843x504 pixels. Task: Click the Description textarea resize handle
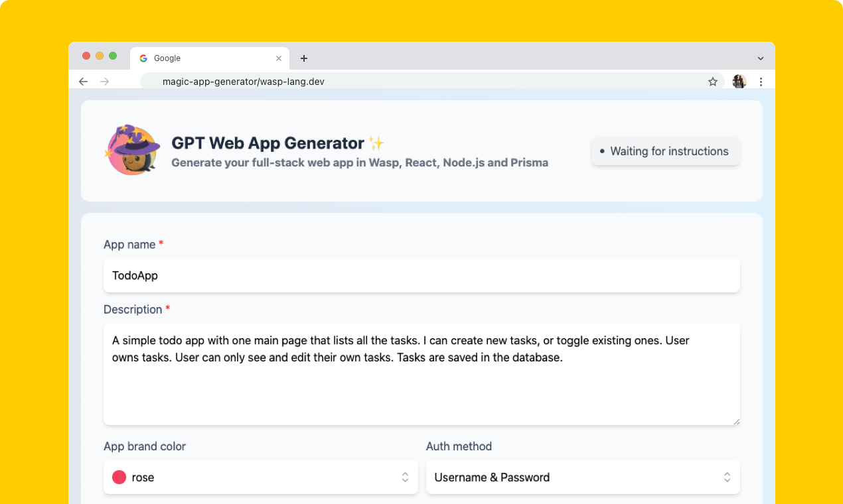click(x=736, y=421)
